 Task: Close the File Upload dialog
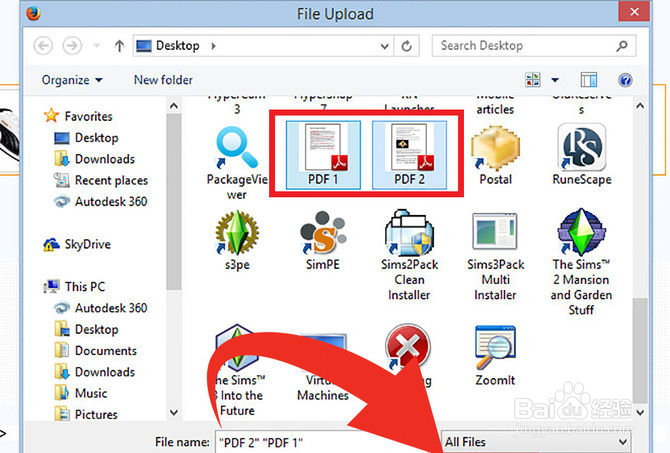(634, 12)
